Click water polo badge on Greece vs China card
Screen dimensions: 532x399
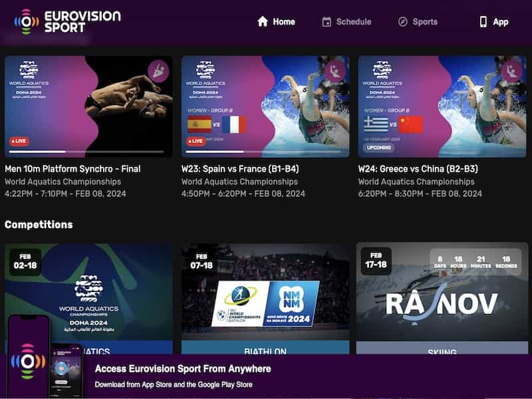click(512, 71)
